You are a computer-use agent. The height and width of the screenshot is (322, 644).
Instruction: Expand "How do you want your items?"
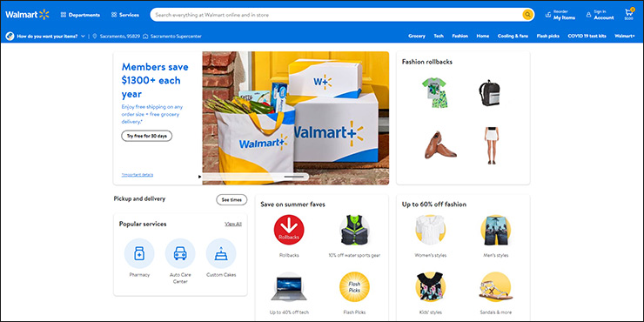(x=45, y=37)
